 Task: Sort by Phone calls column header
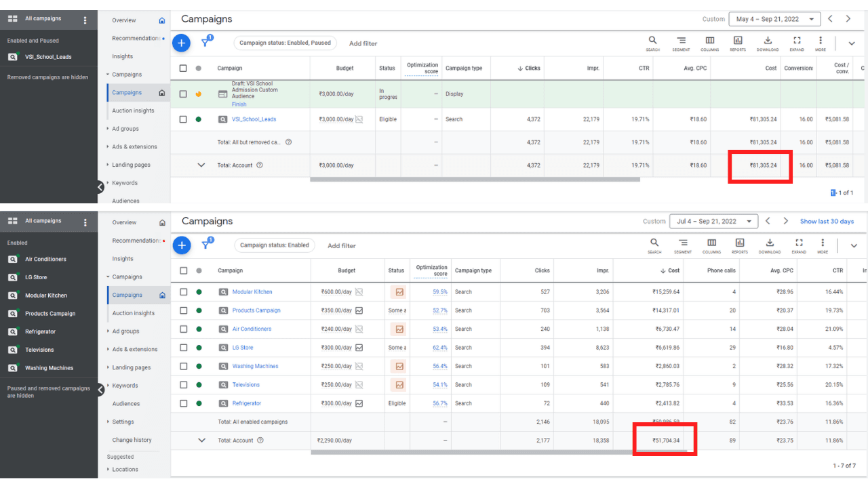tap(721, 270)
